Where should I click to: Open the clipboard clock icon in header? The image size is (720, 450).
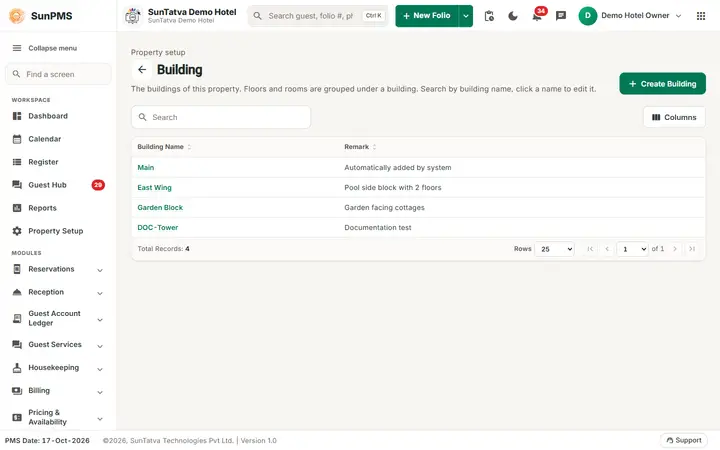pos(489,16)
